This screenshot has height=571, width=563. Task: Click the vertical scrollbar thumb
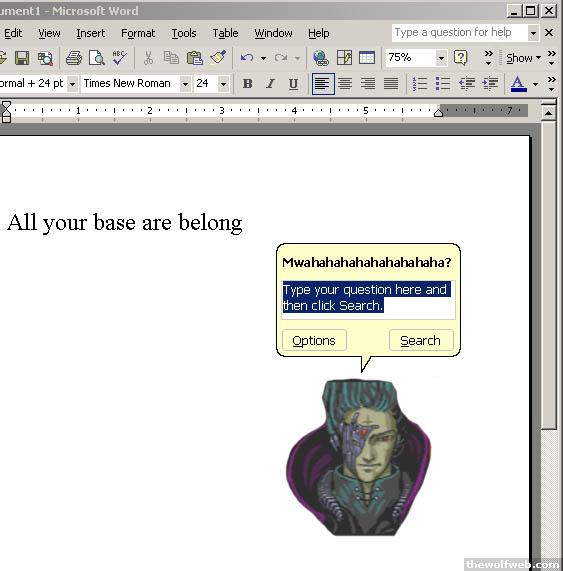(548, 275)
